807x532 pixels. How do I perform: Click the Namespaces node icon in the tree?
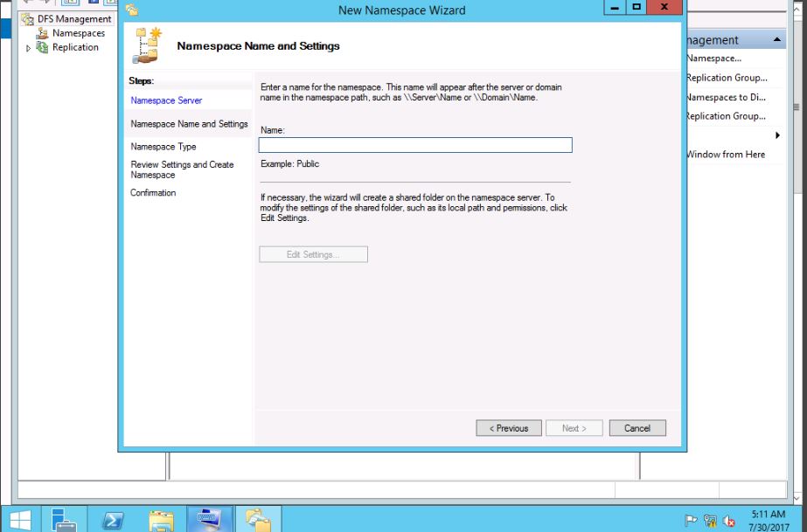pos(42,33)
